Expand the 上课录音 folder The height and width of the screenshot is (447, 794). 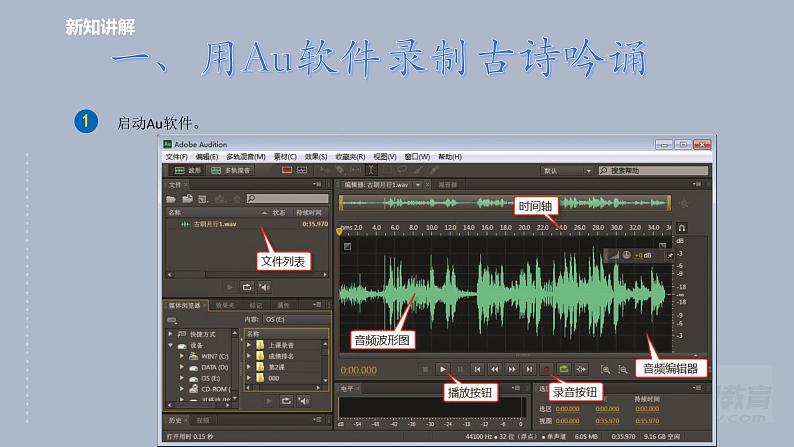coord(249,345)
